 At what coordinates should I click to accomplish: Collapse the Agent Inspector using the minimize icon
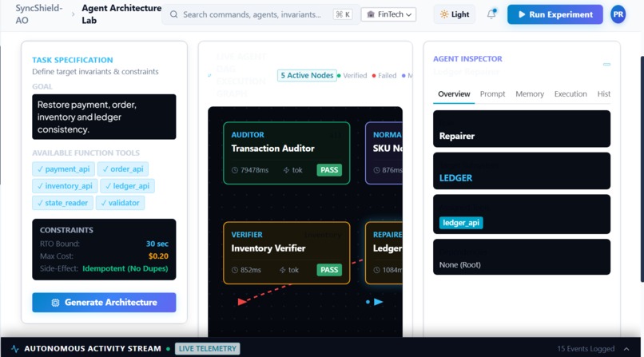[x=606, y=65]
